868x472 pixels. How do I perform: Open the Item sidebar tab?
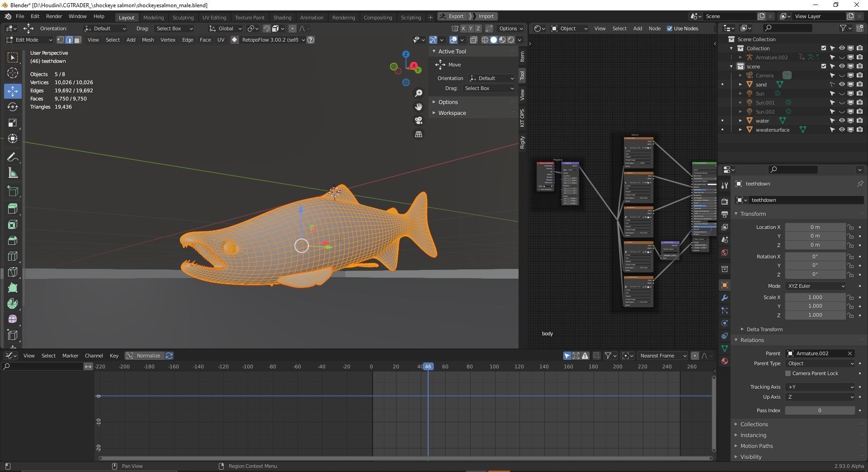(523, 56)
